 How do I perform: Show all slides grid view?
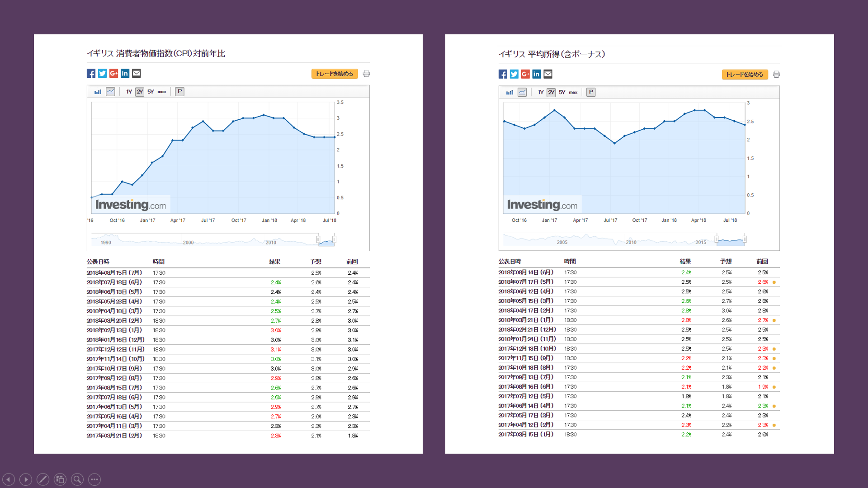pyautogui.click(x=60, y=479)
